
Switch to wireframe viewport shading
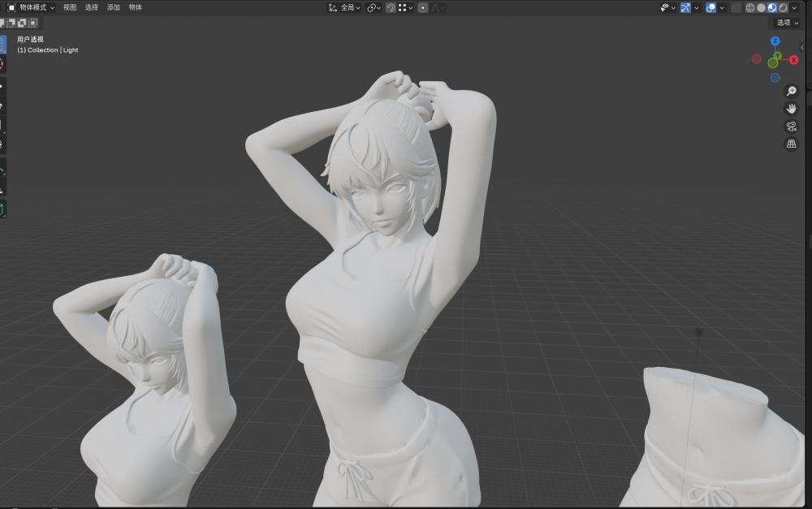tap(749, 8)
